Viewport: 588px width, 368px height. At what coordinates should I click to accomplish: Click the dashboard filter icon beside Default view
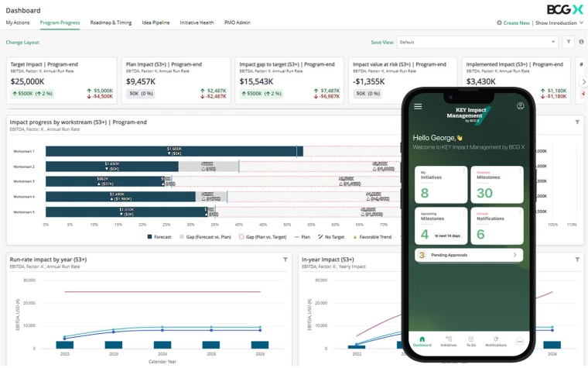569,42
